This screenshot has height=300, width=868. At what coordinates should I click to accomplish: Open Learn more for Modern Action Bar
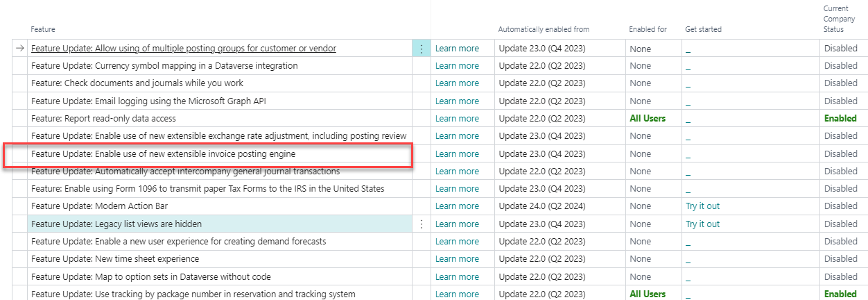point(457,206)
